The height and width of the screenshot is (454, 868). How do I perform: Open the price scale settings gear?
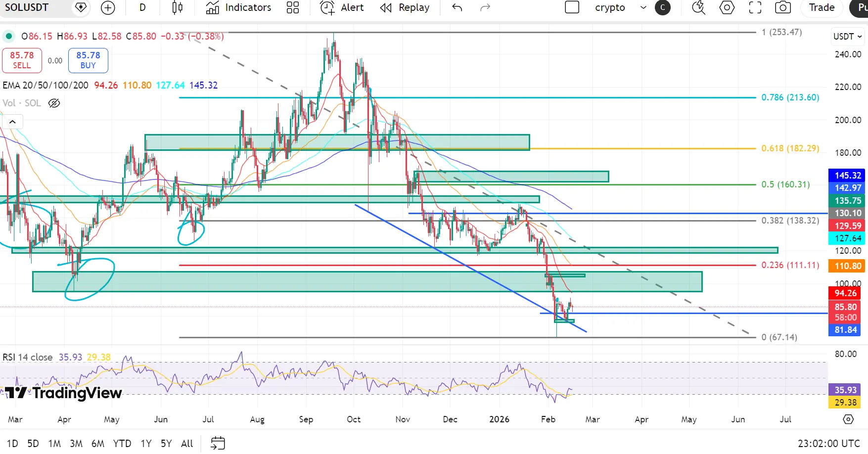pyautogui.click(x=848, y=419)
